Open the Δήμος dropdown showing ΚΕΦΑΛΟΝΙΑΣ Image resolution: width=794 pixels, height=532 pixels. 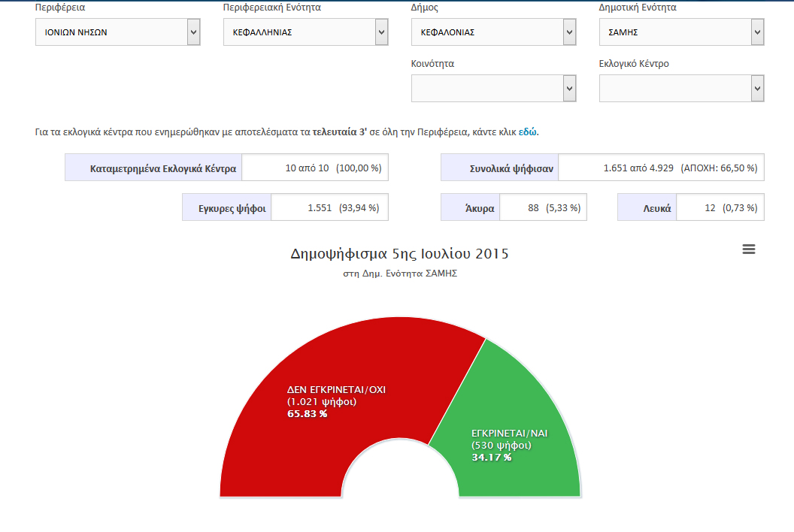click(494, 32)
